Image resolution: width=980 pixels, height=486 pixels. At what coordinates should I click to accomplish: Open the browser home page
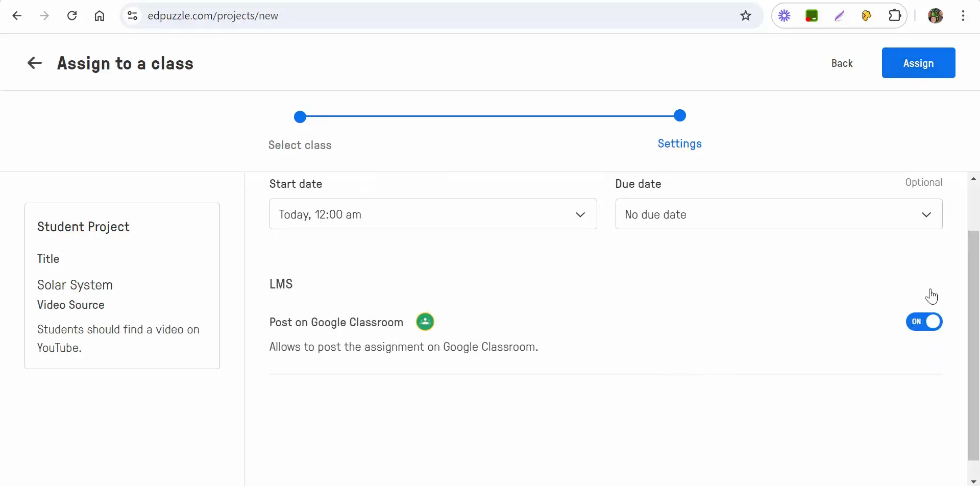(x=100, y=16)
